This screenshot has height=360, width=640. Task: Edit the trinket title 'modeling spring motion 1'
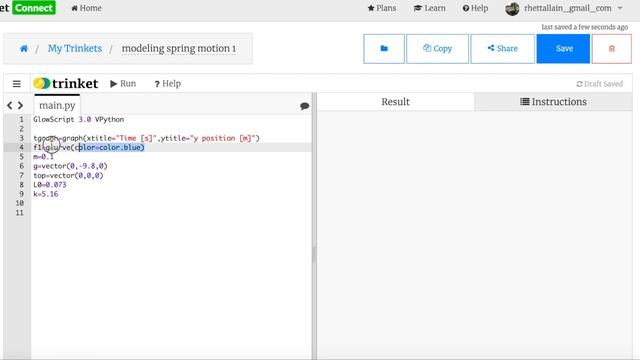179,49
